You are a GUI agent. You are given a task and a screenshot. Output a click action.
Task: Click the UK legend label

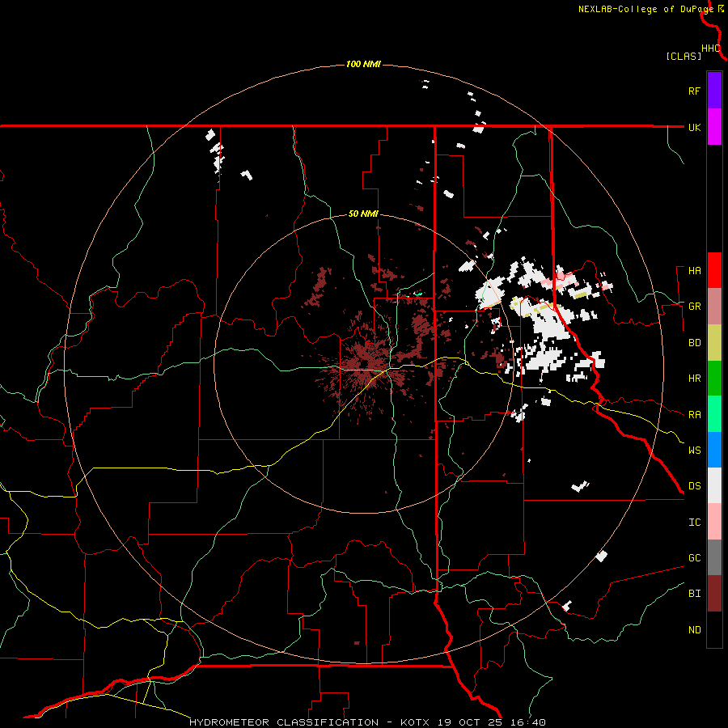coord(695,127)
